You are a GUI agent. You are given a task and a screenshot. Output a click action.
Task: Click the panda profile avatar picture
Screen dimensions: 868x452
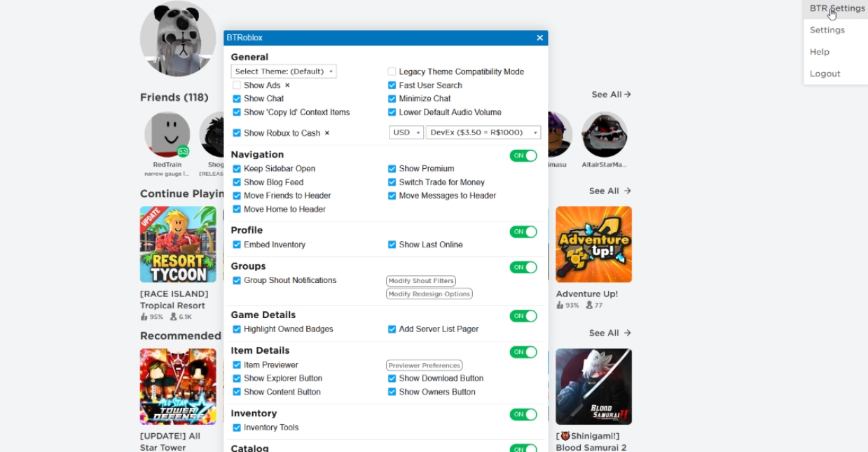pos(178,39)
